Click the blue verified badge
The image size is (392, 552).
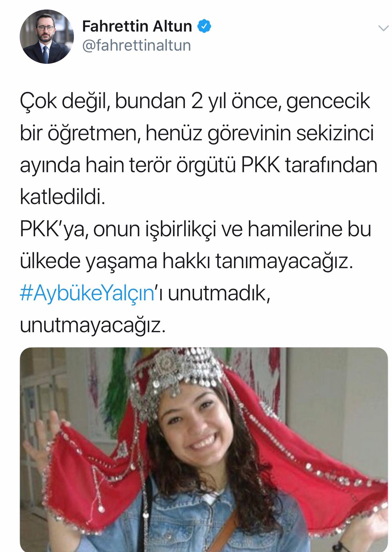click(x=204, y=27)
